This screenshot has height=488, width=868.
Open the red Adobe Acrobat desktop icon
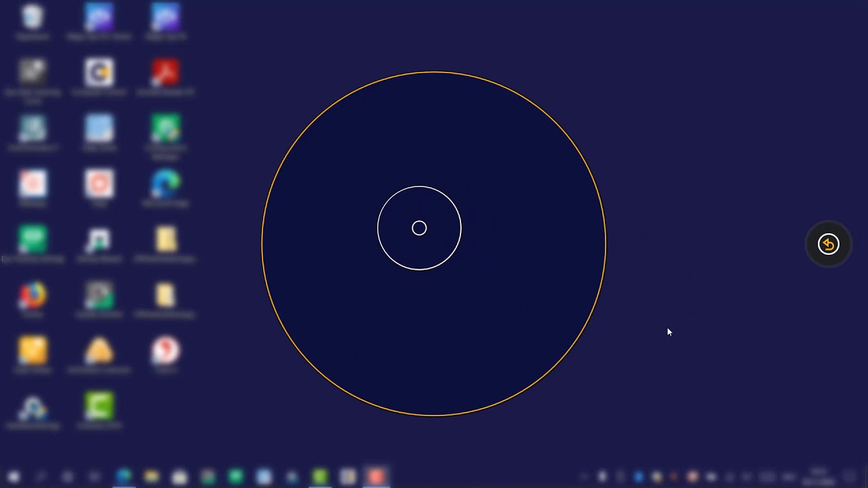click(x=165, y=73)
